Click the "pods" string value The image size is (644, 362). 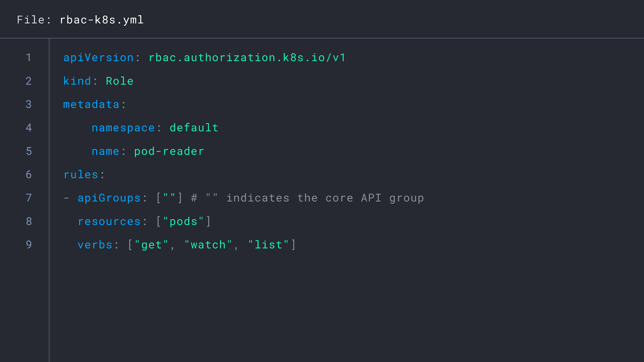pyautogui.click(x=183, y=221)
